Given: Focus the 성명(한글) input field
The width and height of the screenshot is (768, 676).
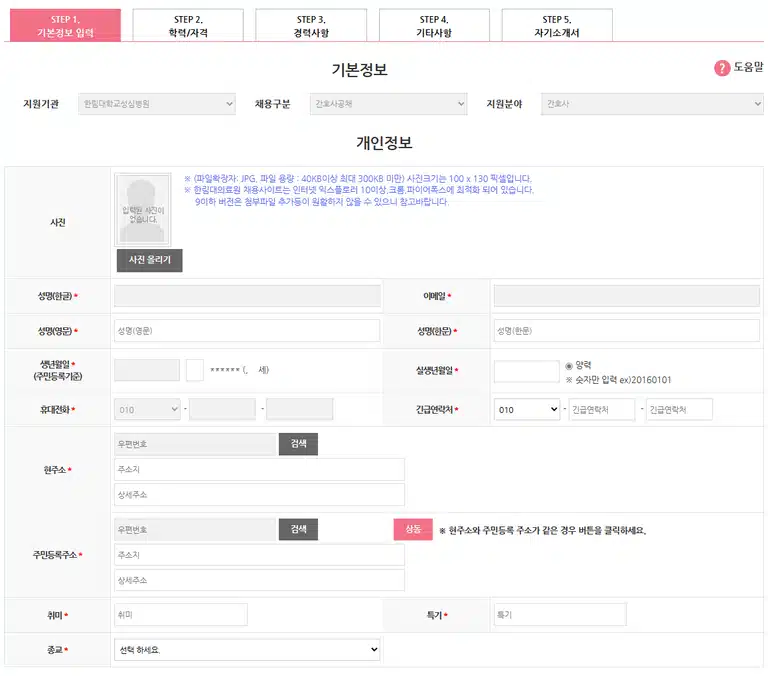Looking at the screenshot, I should (x=247, y=296).
